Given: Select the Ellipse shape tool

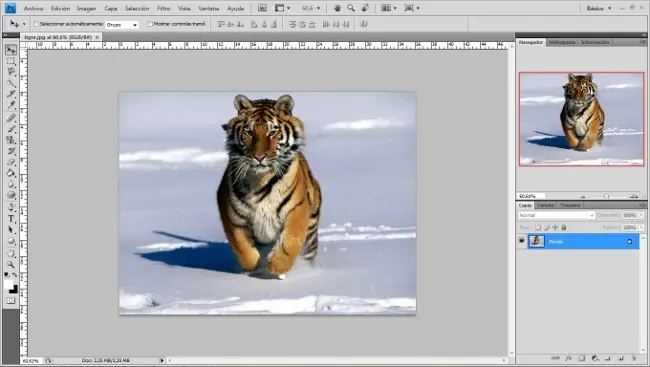Looking at the screenshot, I should (11, 241).
